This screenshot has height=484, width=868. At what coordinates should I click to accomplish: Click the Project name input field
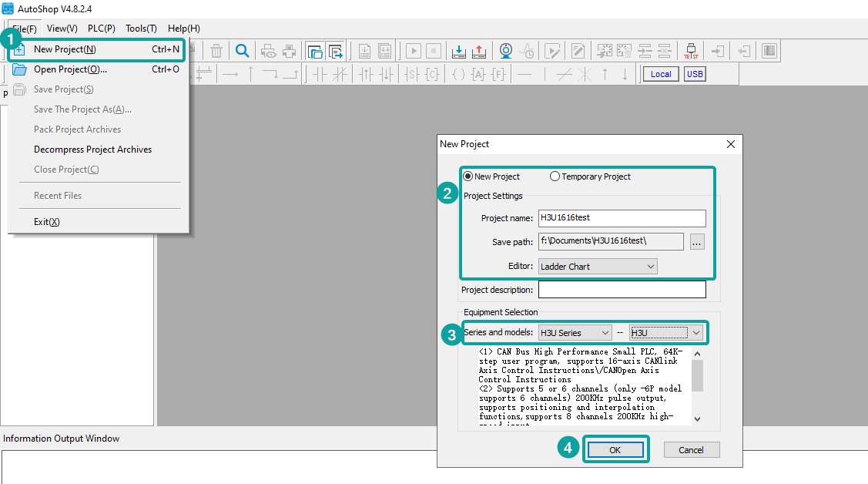(x=622, y=218)
